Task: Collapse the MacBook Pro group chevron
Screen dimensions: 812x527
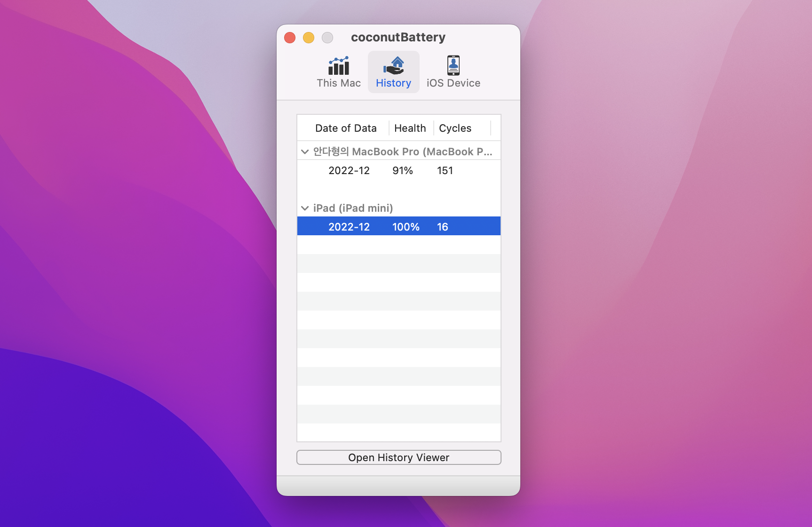Action: (x=305, y=152)
